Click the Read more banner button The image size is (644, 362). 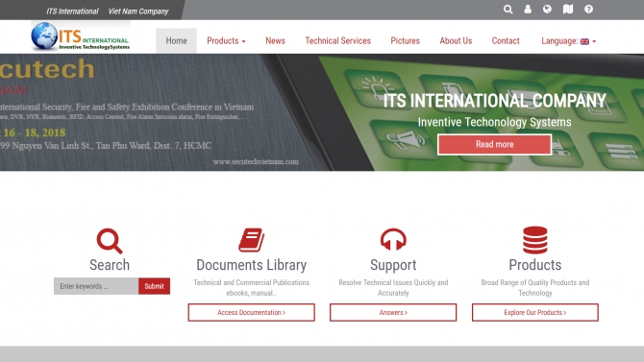[x=494, y=144]
